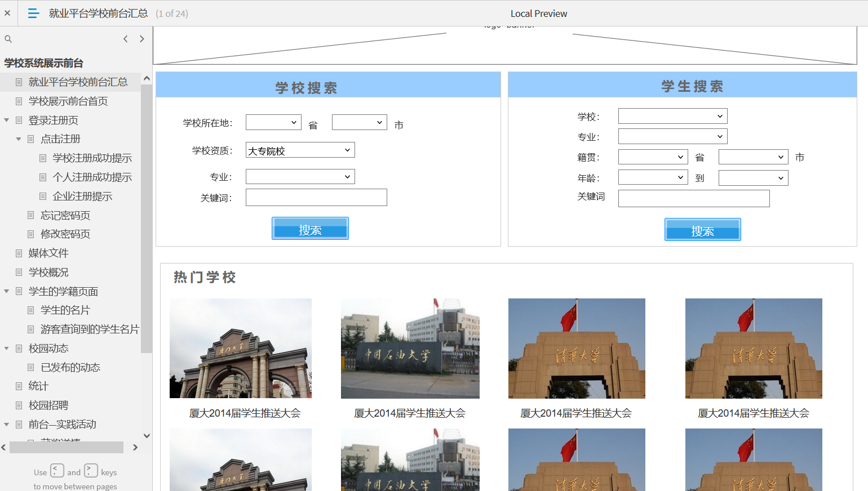The height and width of the screenshot is (491, 868).
Task: Click caption under fourth hot school photo
Action: 754,413
